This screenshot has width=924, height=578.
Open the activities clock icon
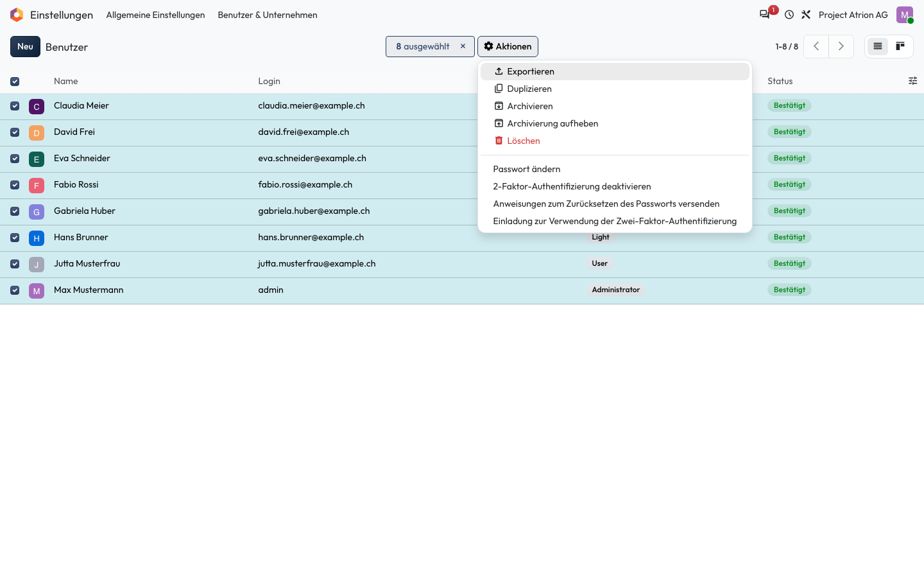789,15
